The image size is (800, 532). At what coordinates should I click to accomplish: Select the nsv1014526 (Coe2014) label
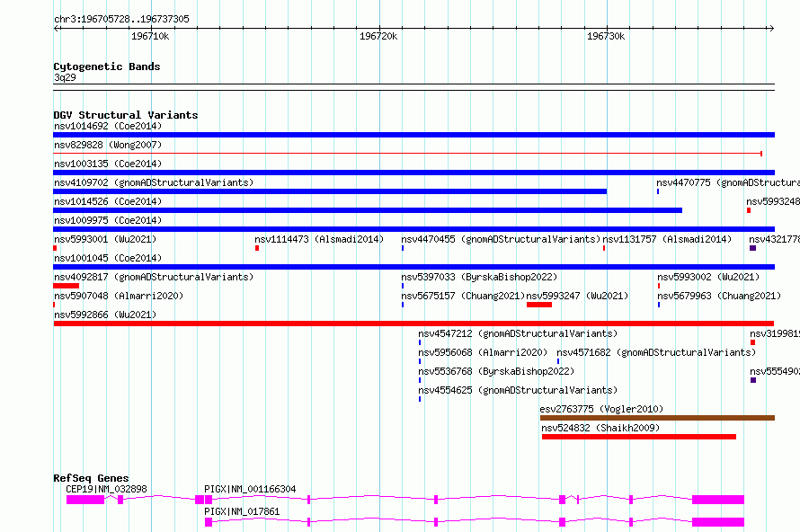pos(108,201)
